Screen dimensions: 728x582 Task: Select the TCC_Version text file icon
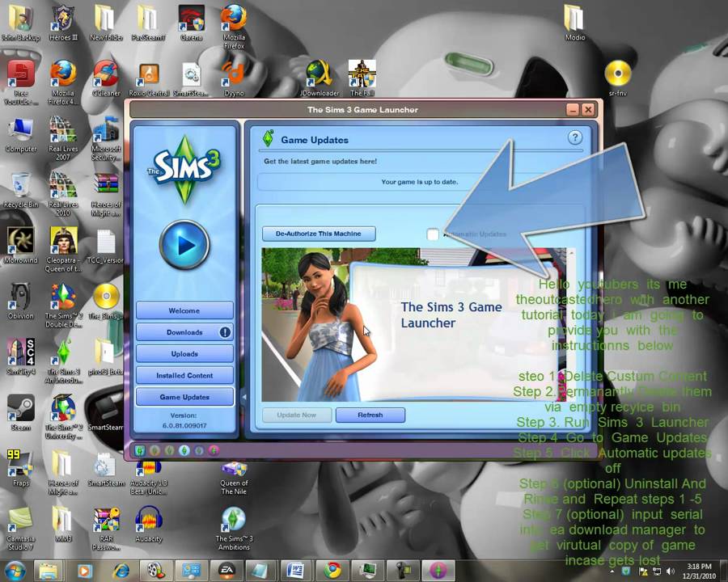point(106,246)
